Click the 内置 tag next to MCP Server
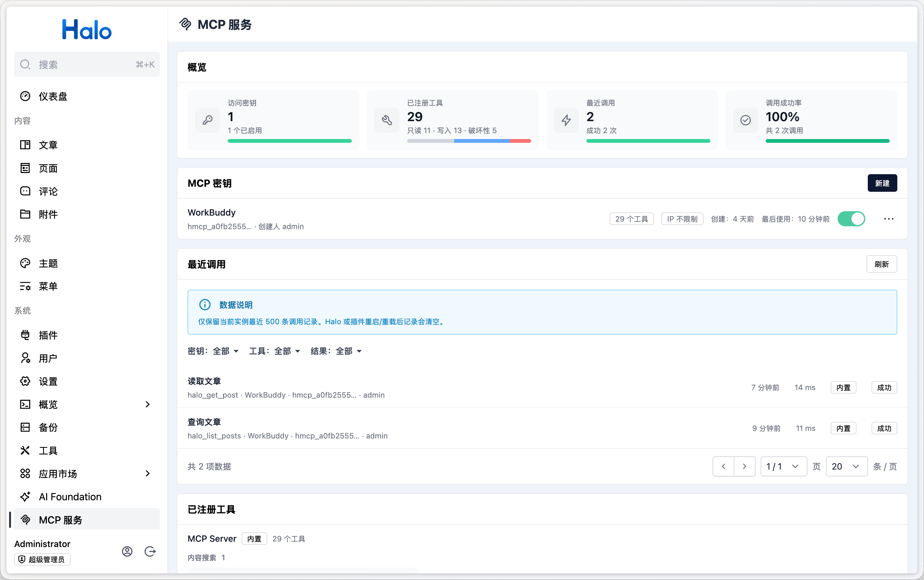 point(254,539)
